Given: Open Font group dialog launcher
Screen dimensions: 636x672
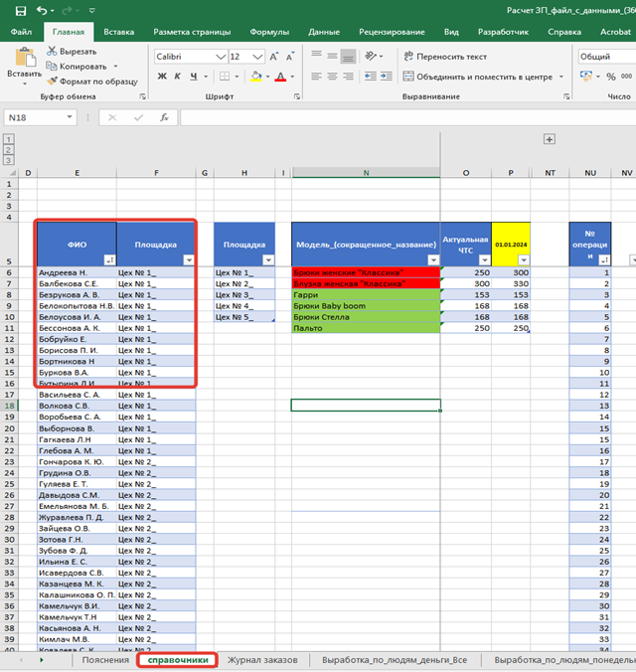Looking at the screenshot, I should (x=297, y=96).
